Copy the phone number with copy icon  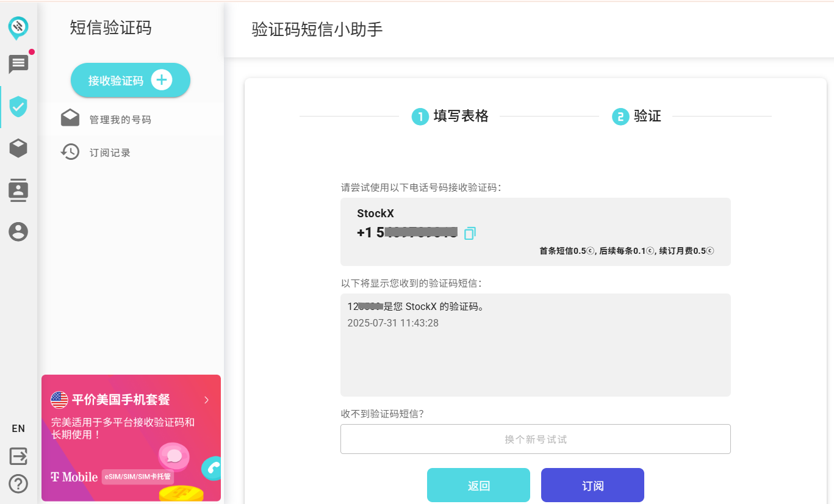[470, 233]
